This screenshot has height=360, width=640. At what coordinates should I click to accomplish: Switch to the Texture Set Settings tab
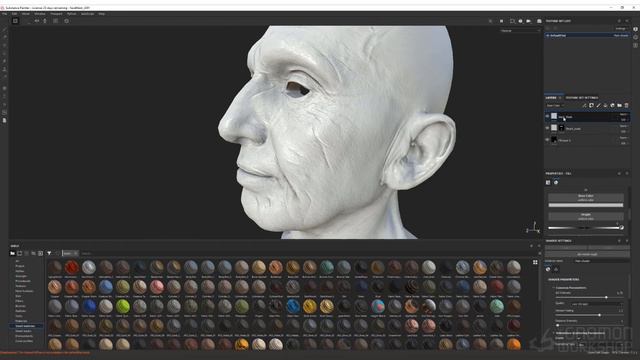(x=582, y=98)
